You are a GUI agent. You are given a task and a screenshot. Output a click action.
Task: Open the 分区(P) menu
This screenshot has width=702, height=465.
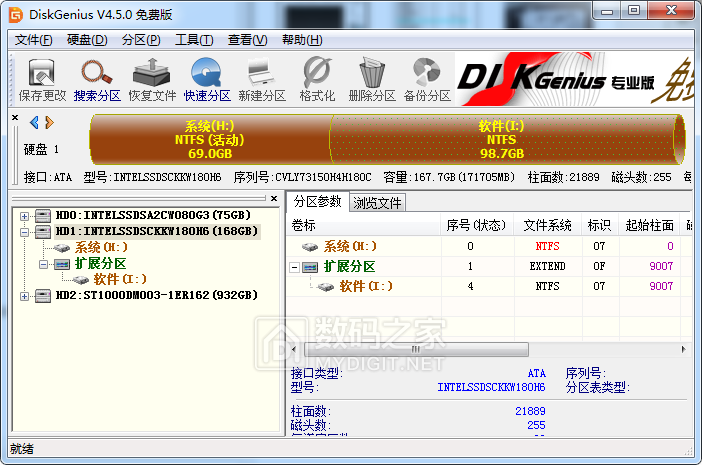click(x=141, y=40)
